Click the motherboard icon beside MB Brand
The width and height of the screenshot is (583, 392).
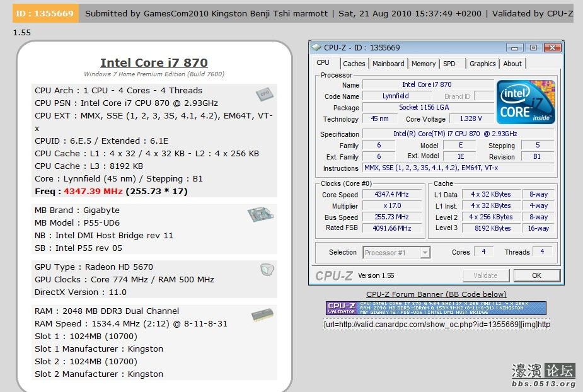(261, 214)
